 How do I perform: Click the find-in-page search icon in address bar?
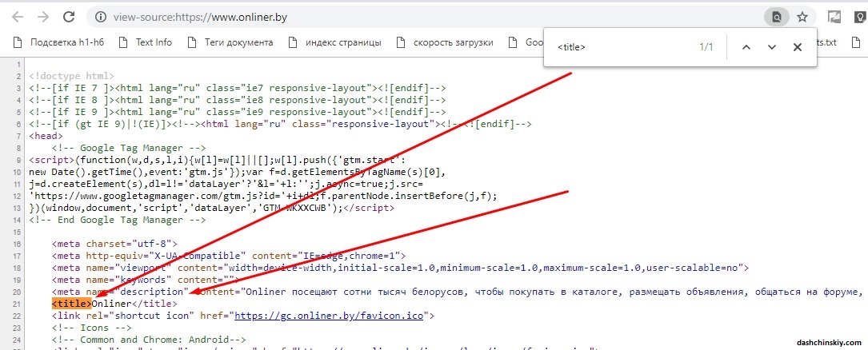pyautogui.click(x=775, y=16)
